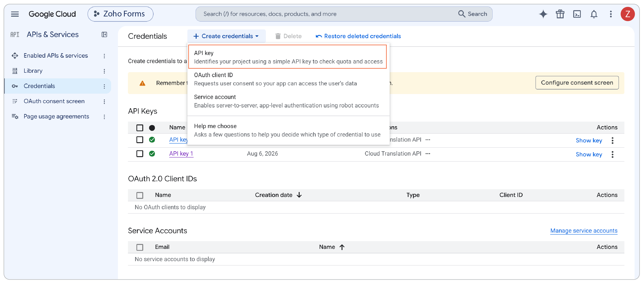Open options for Credentials sidebar item
Screen dimensions: 644x284
pos(104,86)
